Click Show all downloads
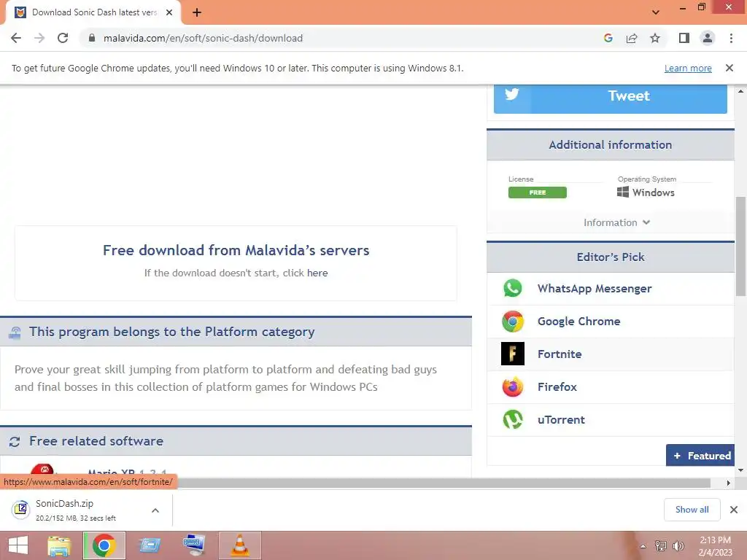 tap(692, 510)
